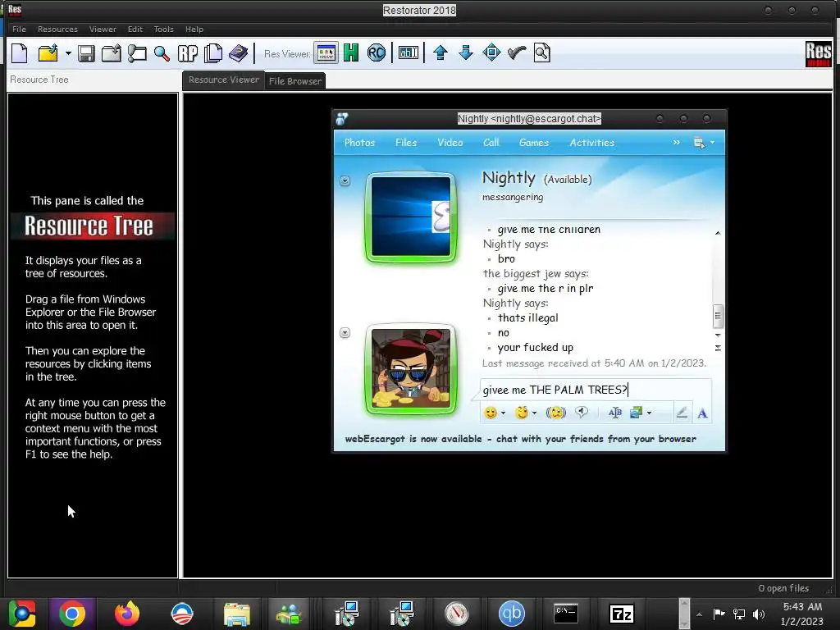Image resolution: width=840 pixels, height=630 pixels.
Task: Open qBittorrent from the taskbar
Action: coord(511,614)
